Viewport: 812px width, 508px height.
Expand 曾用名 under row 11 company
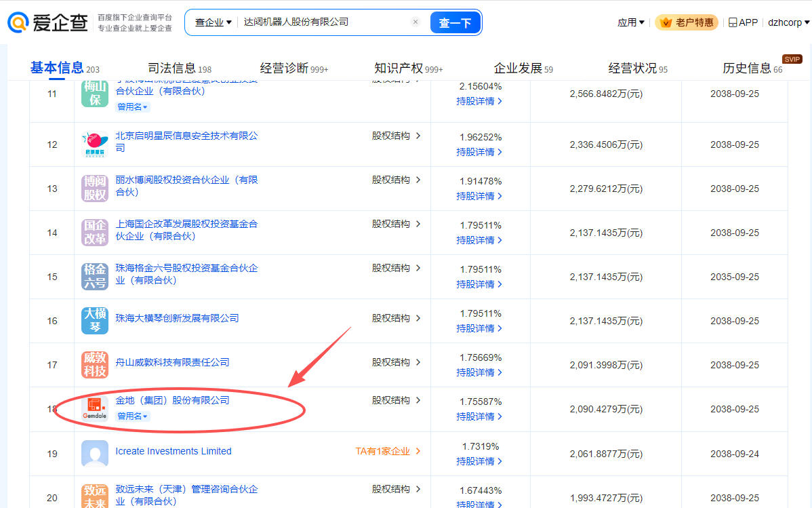pos(132,106)
